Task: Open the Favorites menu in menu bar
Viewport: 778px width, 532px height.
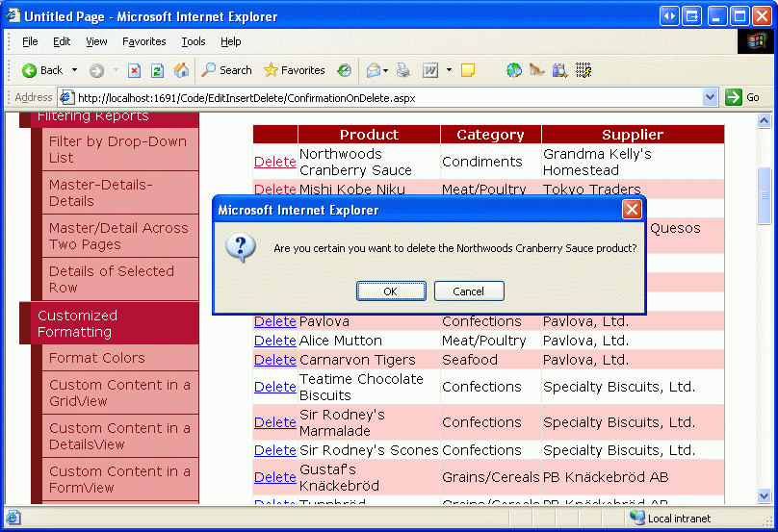Action: coord(144,41)
